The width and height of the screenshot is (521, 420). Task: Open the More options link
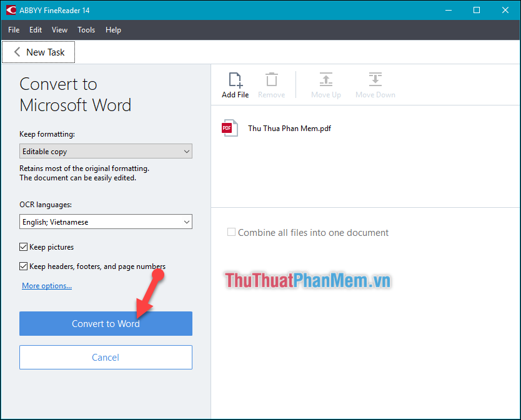46,285
